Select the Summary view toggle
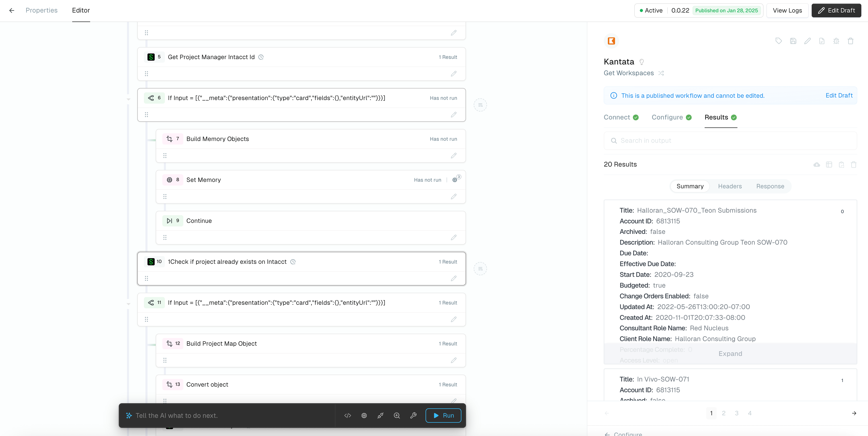The height and width of the screenshot is (436, 868). pos(690,186)
